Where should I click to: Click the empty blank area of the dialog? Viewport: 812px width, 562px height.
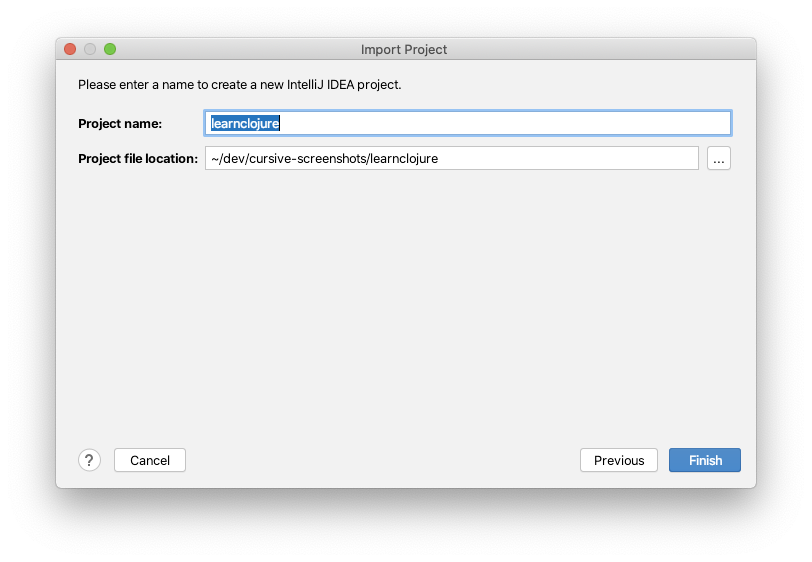pyautogui.click(x=406, y=306)
